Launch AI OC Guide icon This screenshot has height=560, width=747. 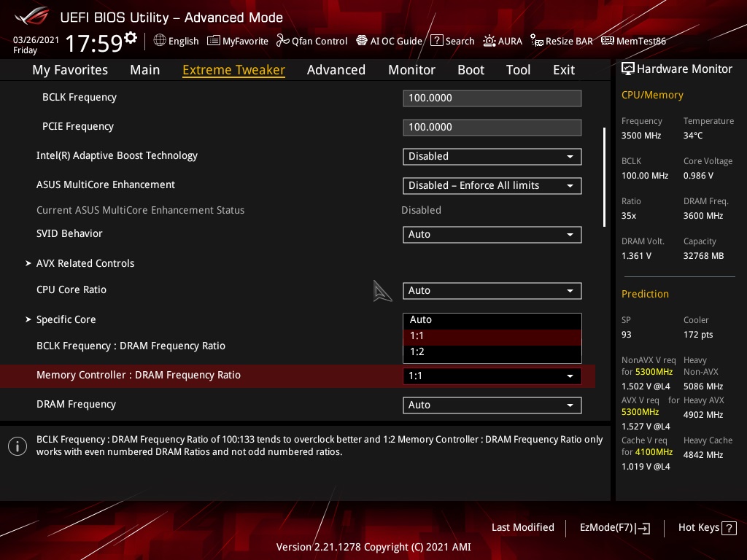click(362, 41)
